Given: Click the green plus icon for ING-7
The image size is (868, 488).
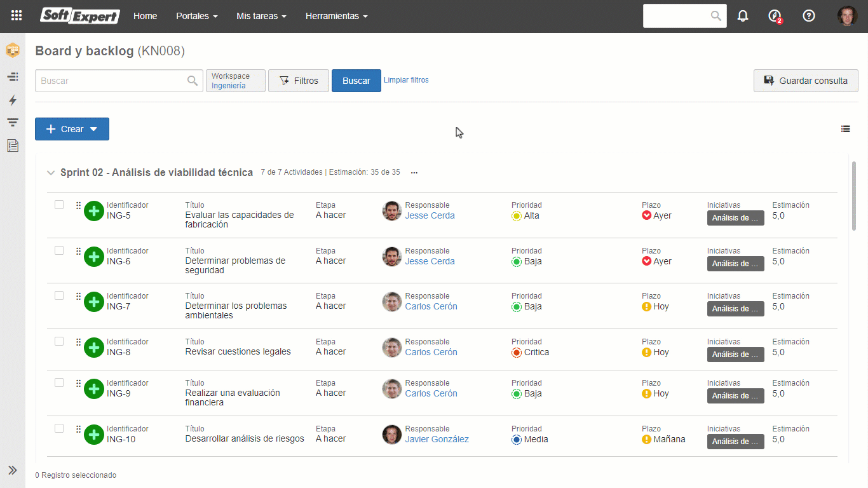Looking at the screenshot, I should 94,302.
